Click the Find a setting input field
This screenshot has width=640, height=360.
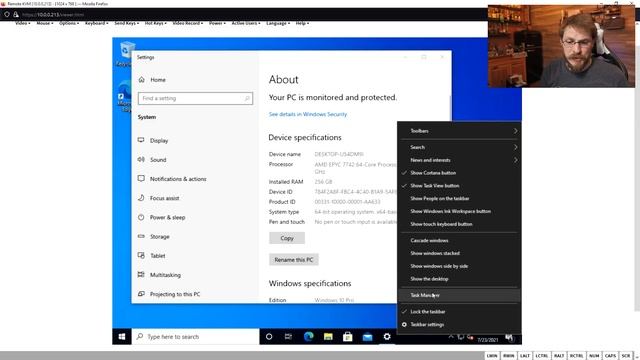tap(195, 98)
